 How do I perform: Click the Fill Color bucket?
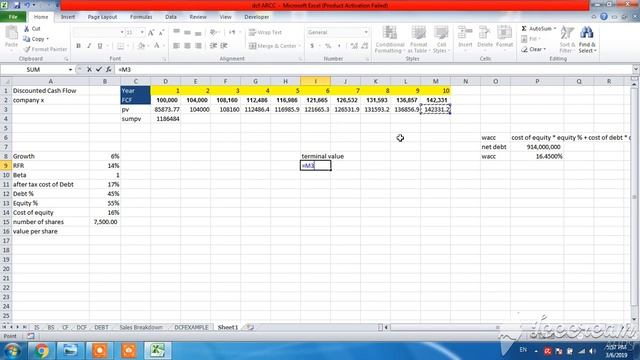click(x=141, y=46)
